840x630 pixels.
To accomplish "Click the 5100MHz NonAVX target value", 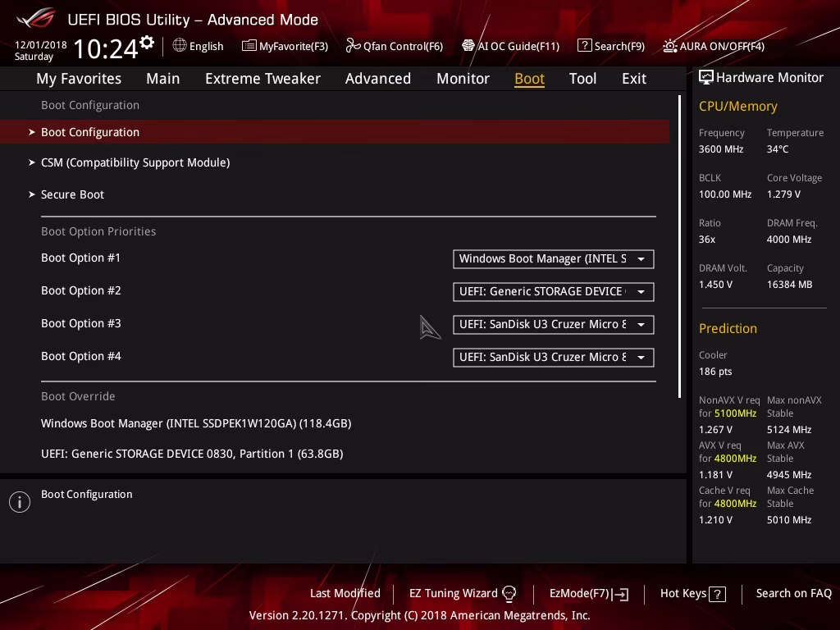I will [735, 413].
